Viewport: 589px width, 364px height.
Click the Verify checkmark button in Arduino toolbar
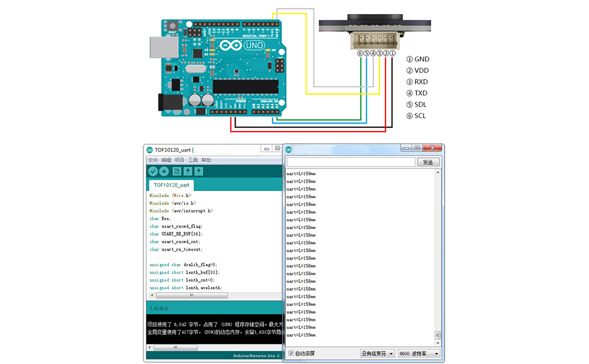coord(153,172)
